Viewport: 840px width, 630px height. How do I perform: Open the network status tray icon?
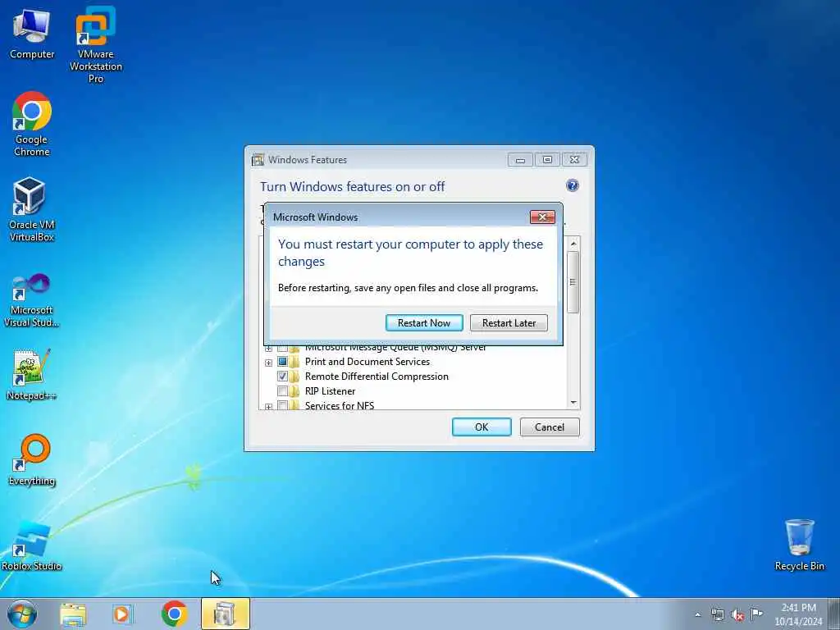(717, 614)
